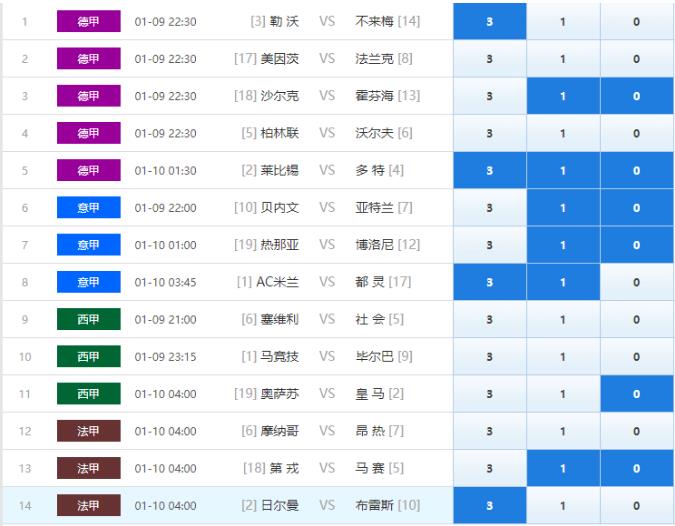Select pick 3 for 柏林联 vs 沃尔夫
Viewport: 675px width, 526px height.
489,133
